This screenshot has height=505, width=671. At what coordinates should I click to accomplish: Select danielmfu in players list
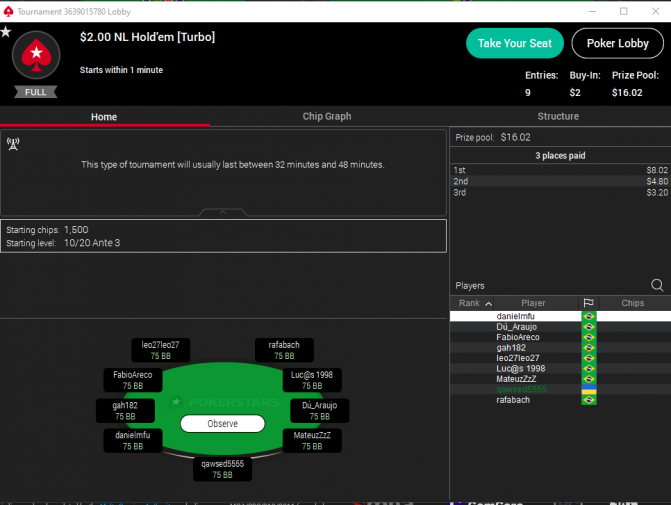[560, 316]
